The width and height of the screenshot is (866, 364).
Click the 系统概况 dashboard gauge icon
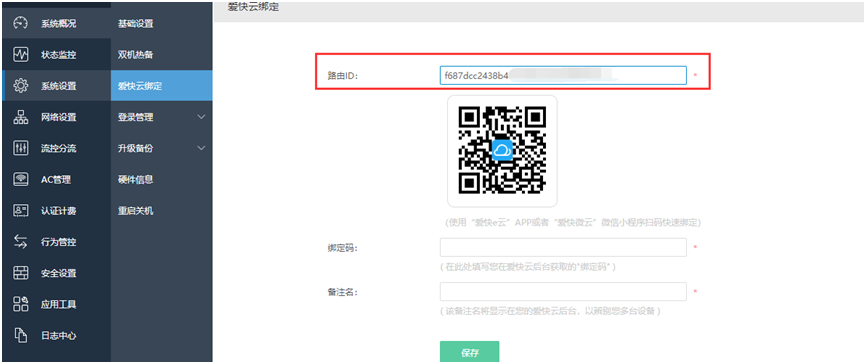tap(20, 24)
